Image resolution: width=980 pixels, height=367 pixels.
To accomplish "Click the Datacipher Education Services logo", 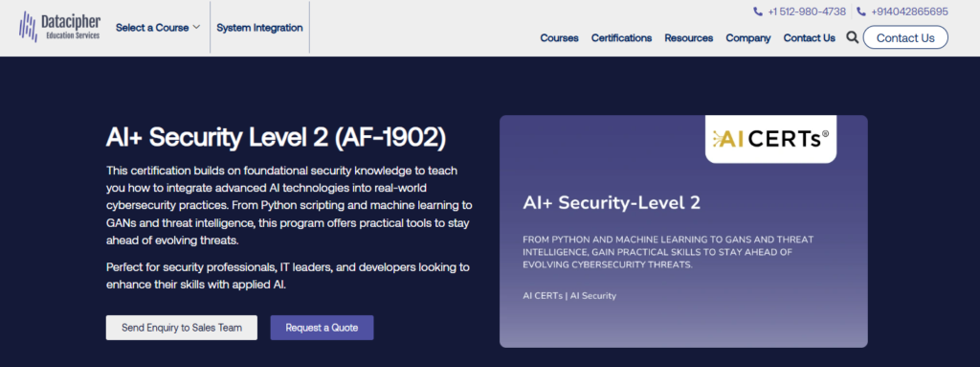I will click(x=59, y=28).
